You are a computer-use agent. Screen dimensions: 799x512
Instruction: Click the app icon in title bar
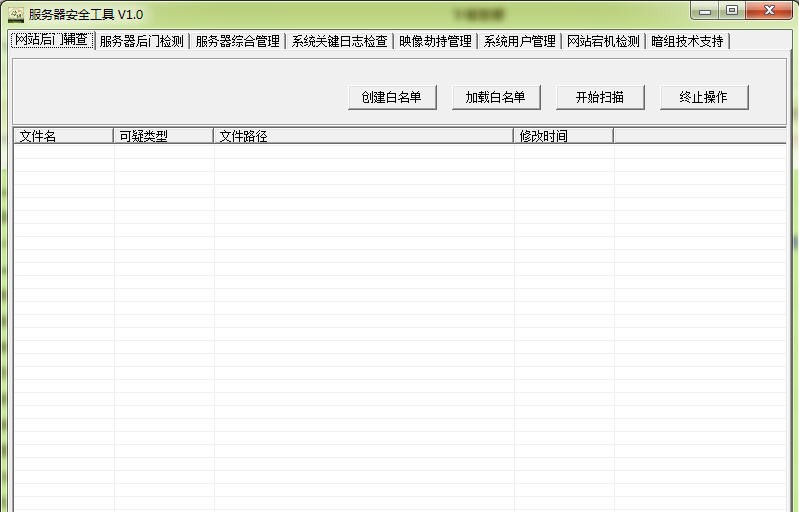[x=16, y=14]
